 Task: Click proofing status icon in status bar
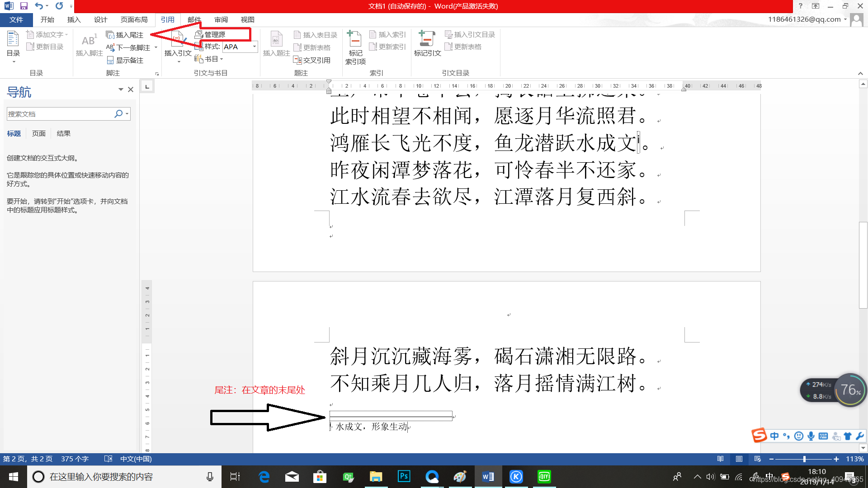tap(108, 459)
